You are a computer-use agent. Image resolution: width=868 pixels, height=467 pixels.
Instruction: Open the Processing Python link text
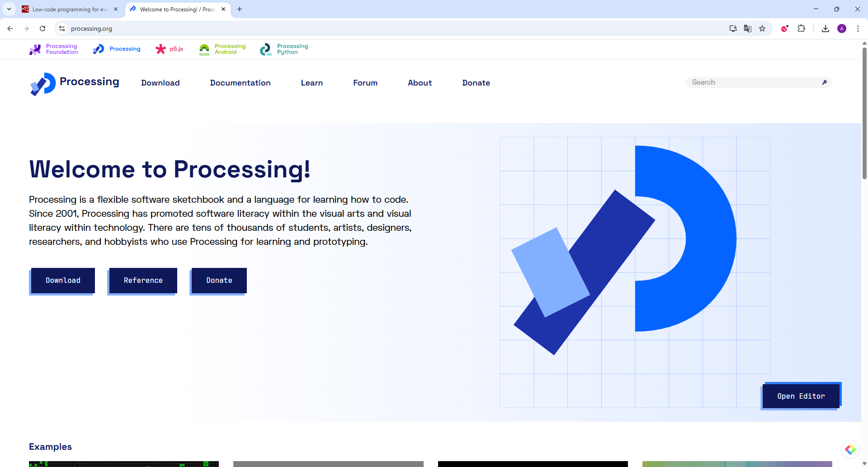coord(292,49)
